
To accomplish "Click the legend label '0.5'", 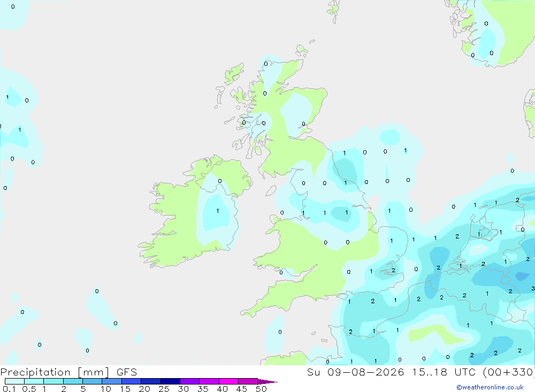I will coord(29,389).
